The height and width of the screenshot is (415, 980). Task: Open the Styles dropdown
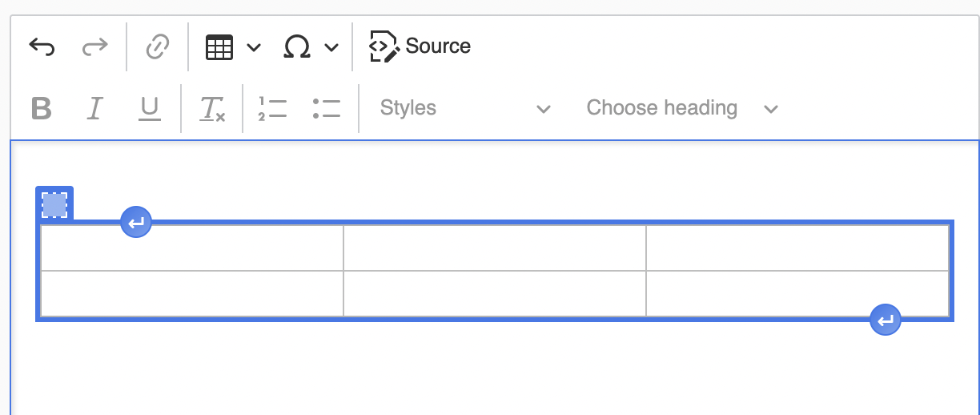(464, 108)
